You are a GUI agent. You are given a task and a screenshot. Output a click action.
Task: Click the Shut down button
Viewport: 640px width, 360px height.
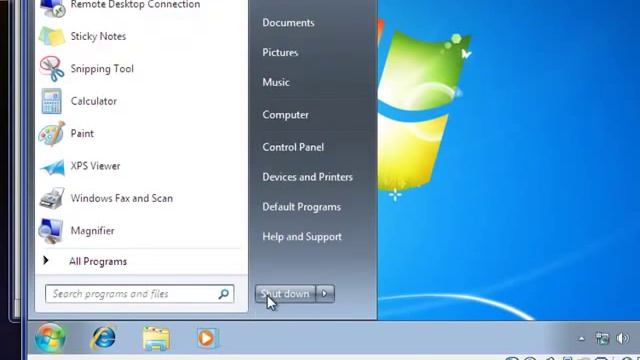tap(285, 294)
